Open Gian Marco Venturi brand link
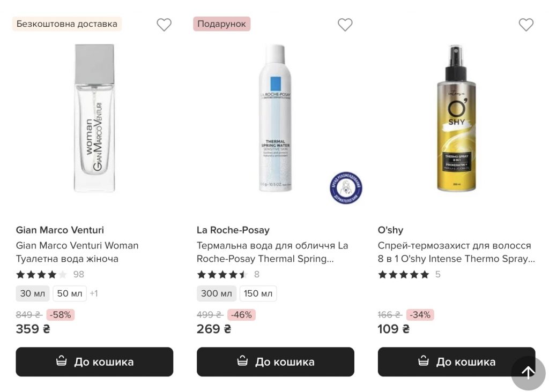 [x=60, y=230]
